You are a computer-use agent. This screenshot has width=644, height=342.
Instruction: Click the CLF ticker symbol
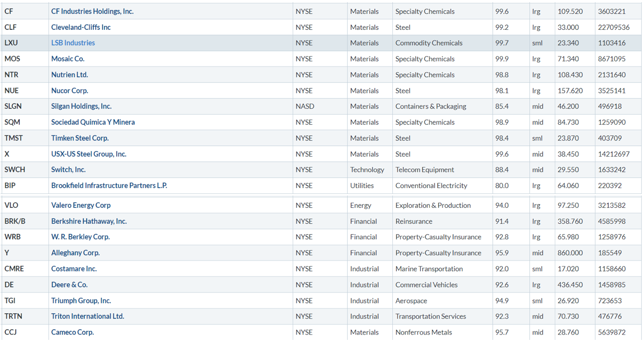pos(11,27)
